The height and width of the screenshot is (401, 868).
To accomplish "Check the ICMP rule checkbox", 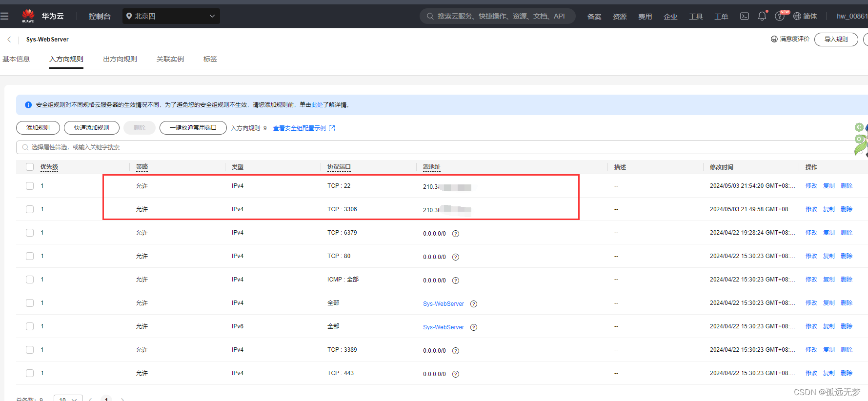I will coord(30,280).
